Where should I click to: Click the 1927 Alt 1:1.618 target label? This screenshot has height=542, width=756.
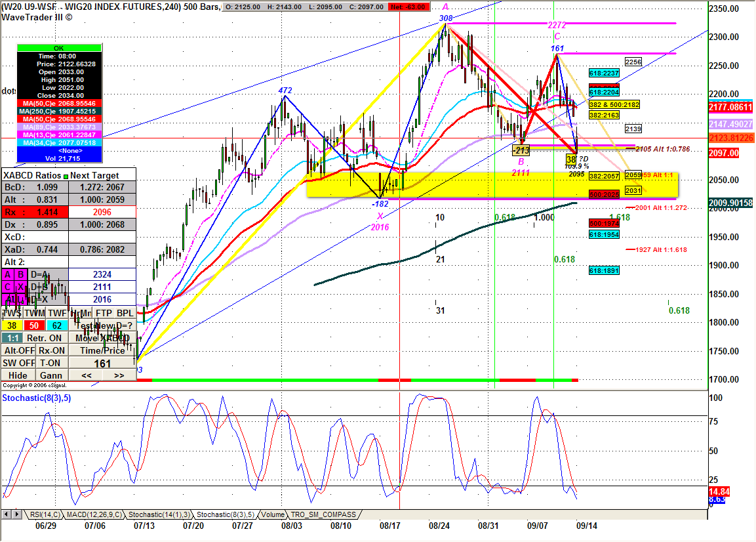tap(661, 249)
